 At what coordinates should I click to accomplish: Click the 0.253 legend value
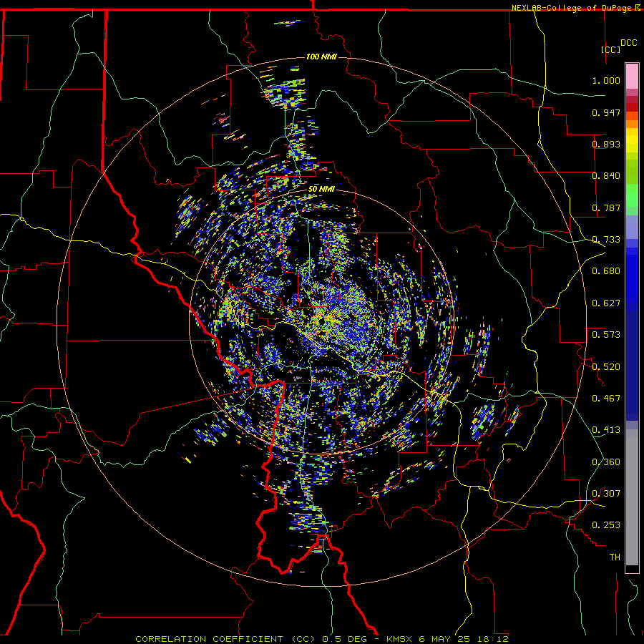(606, 525)
